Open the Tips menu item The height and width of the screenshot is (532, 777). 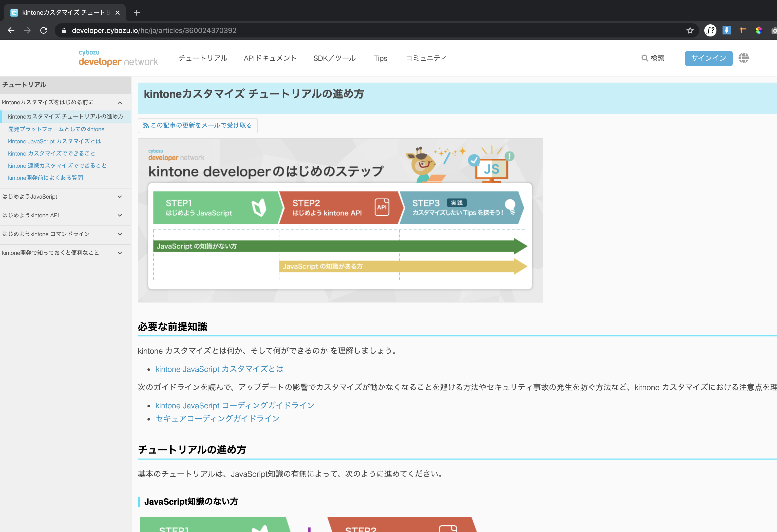click(x=381, y=58)
